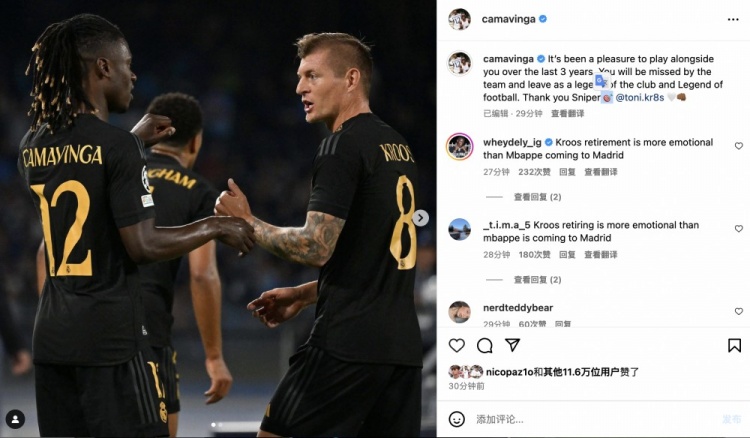Screen dimensions: 750x438
Task: Open emoji picker smiley icon
Action: pos(456,419)
